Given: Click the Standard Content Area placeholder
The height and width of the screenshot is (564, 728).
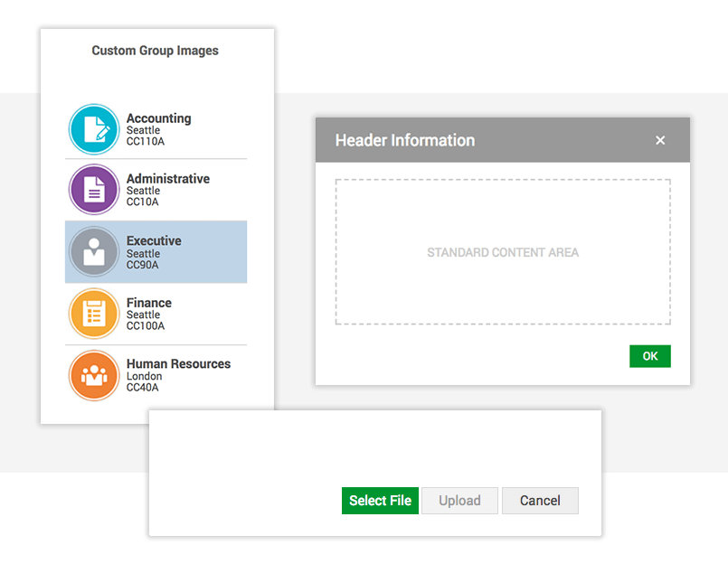Looking at the screenshot, I should pos(503,252).
